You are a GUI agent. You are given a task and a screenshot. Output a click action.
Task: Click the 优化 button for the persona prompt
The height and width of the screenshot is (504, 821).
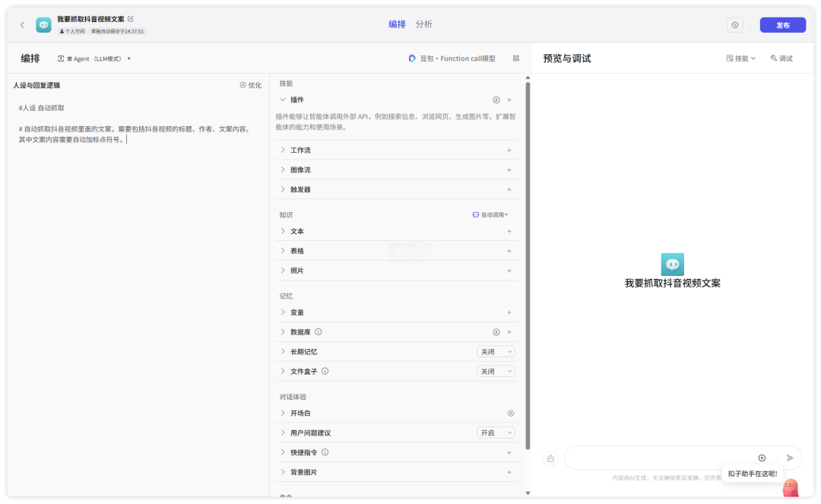point(251,86)
